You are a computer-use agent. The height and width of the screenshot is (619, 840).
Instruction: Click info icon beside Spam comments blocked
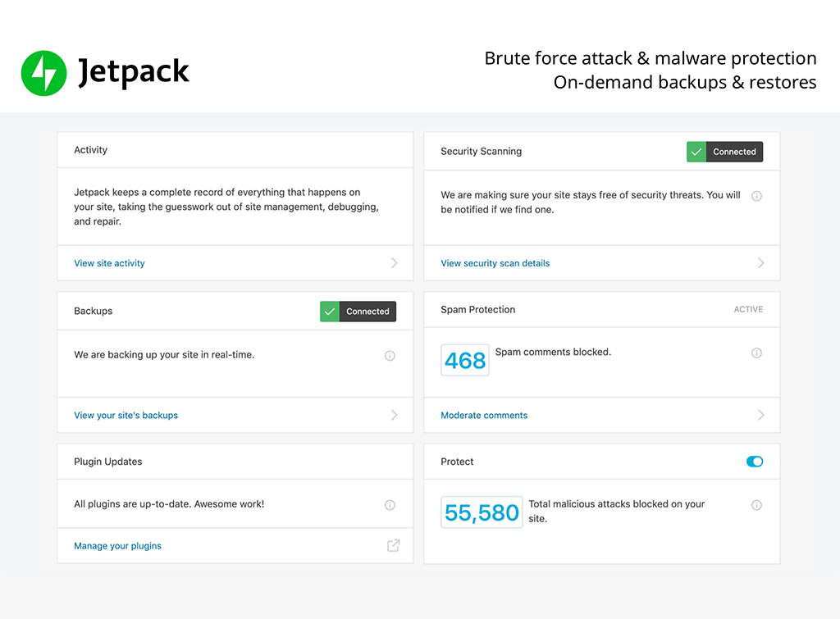[x=756, y=353]
